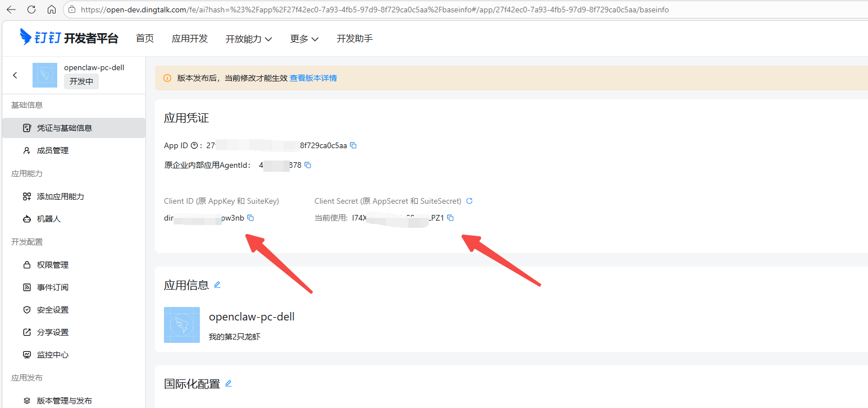Open 应用开发 in top navigation

(190, 38)
